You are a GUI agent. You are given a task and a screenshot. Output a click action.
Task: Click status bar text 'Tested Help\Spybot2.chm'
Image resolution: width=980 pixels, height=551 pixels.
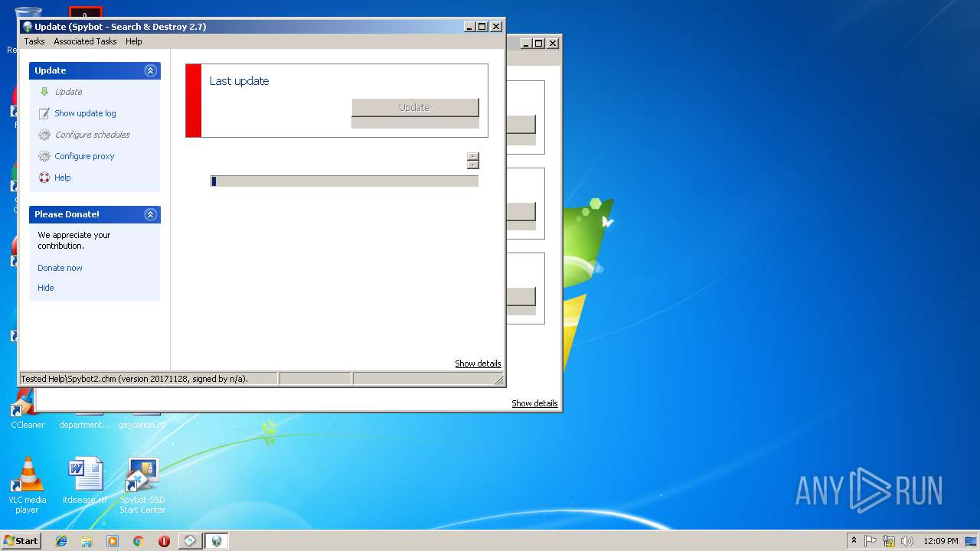coord(134,379)
